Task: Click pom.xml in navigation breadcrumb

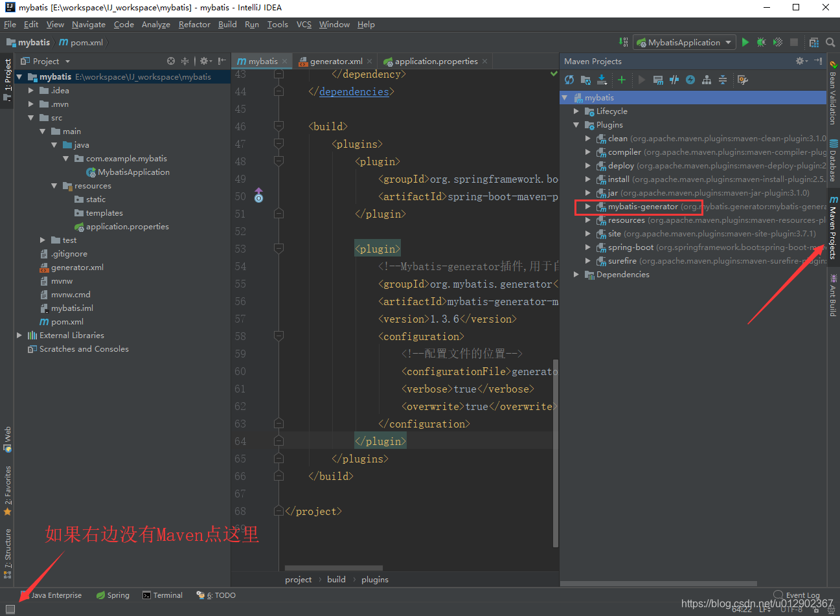Action: click(x=81, y=42)
